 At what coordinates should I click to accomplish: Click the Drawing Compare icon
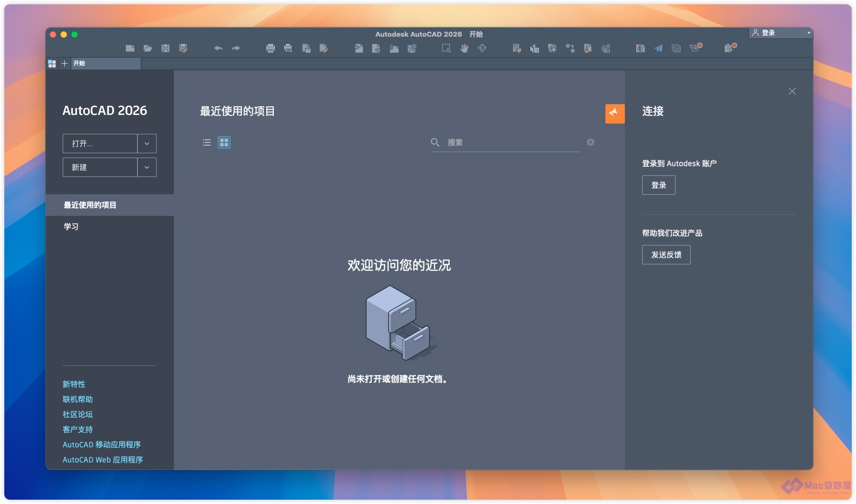point(641,48)
